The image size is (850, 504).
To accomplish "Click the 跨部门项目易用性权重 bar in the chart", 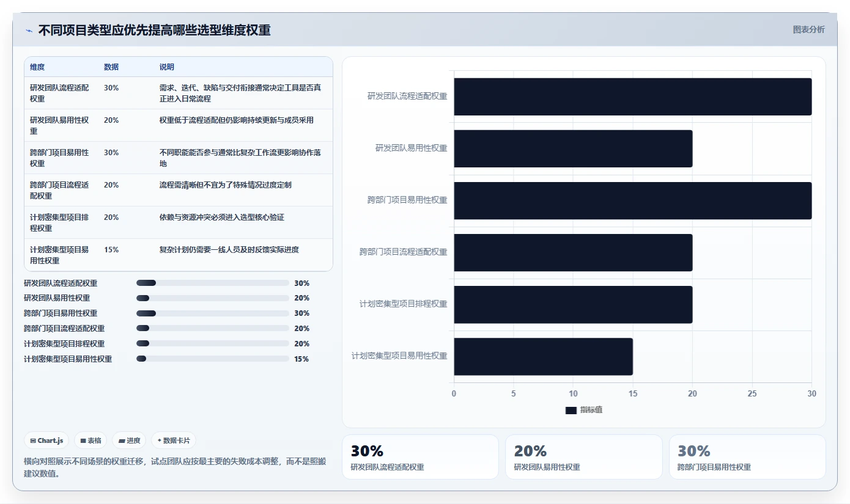I will click(632, 200).
